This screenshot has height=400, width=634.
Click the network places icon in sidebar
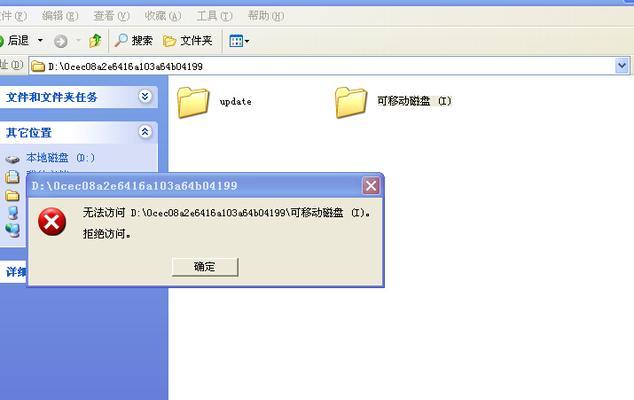(13, 230)
